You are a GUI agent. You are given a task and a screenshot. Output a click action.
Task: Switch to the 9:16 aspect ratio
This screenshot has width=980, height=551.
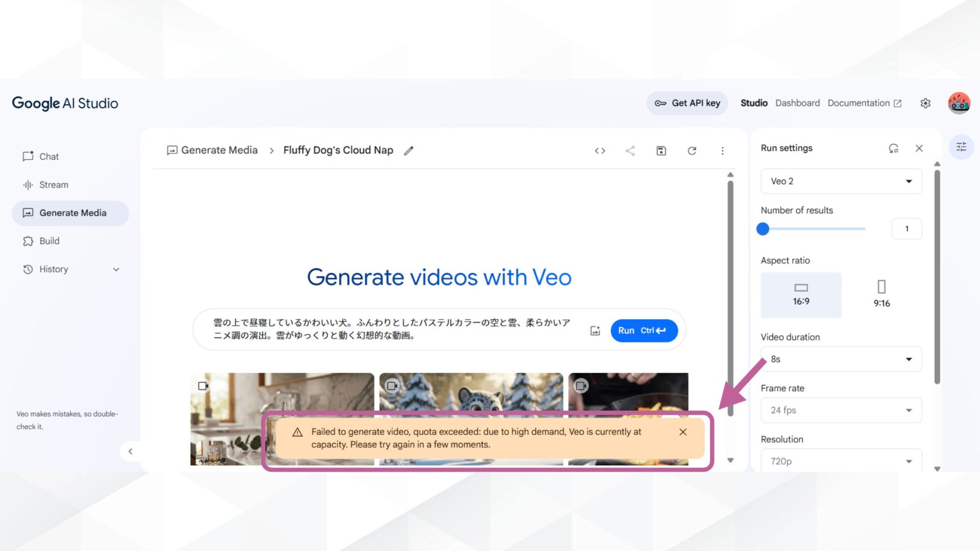point(881,295)
